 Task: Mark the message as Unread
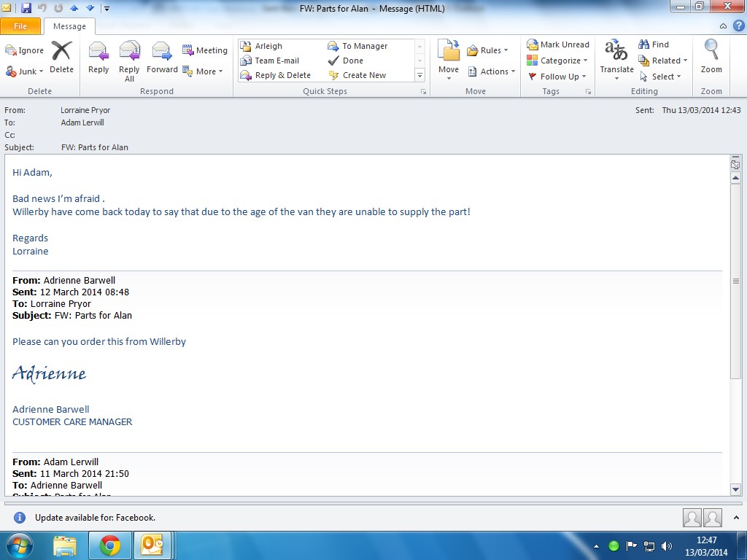558,44
